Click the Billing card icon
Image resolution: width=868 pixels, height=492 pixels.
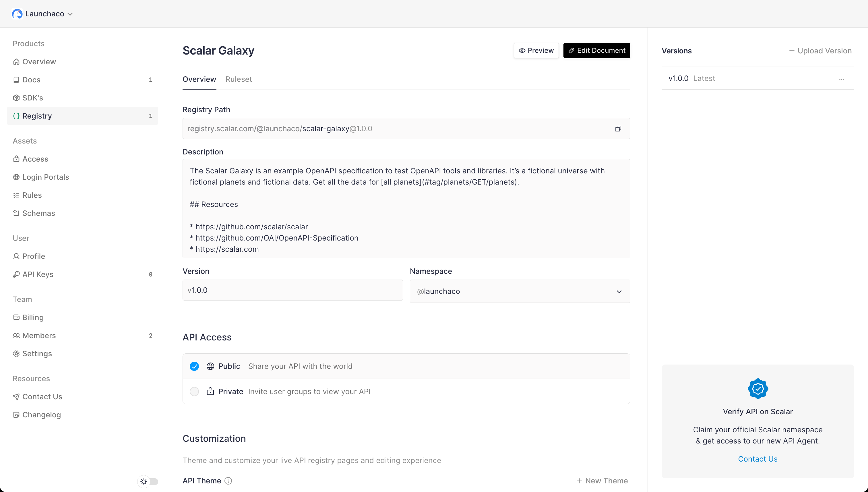(16, 317)
